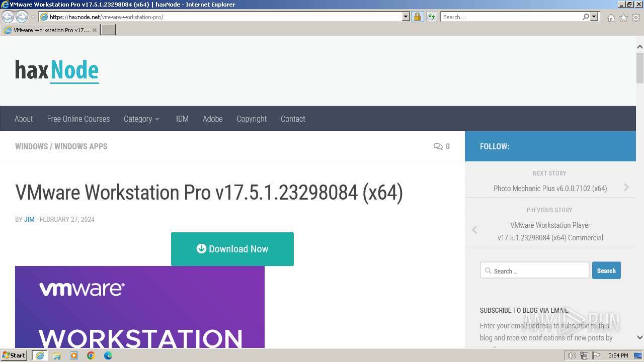Click the FEBRUARY 27, 2024 date text

67,219
